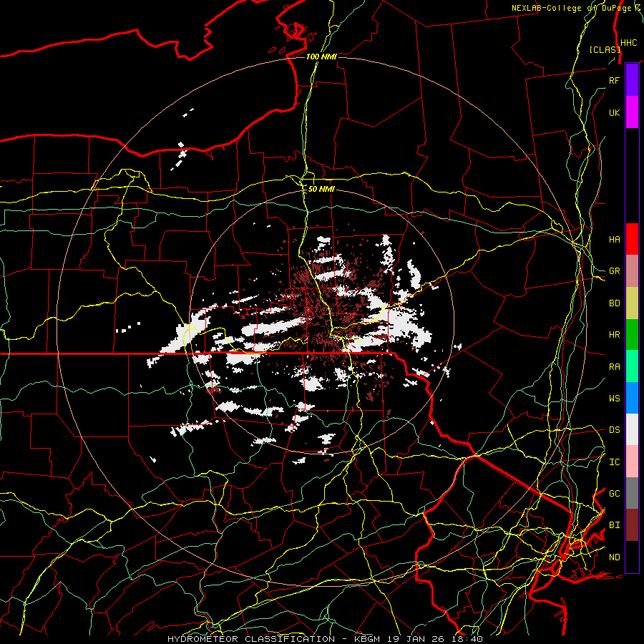Click the GC legend label

[x=614, y=493]
